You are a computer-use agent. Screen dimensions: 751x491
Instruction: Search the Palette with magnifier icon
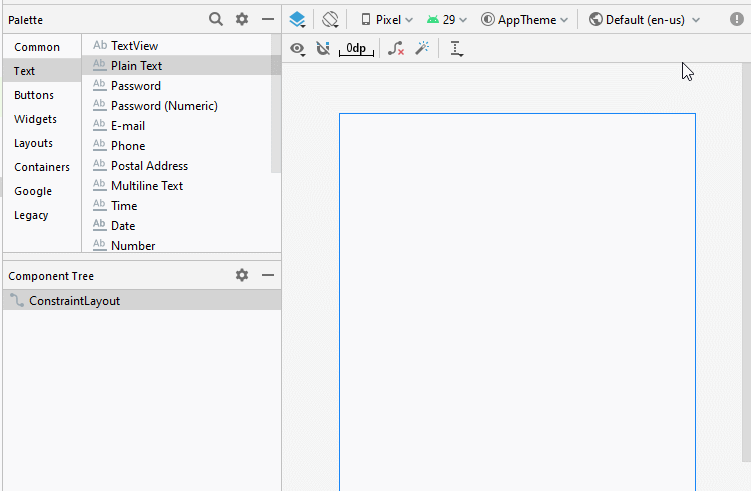point(216,19)
